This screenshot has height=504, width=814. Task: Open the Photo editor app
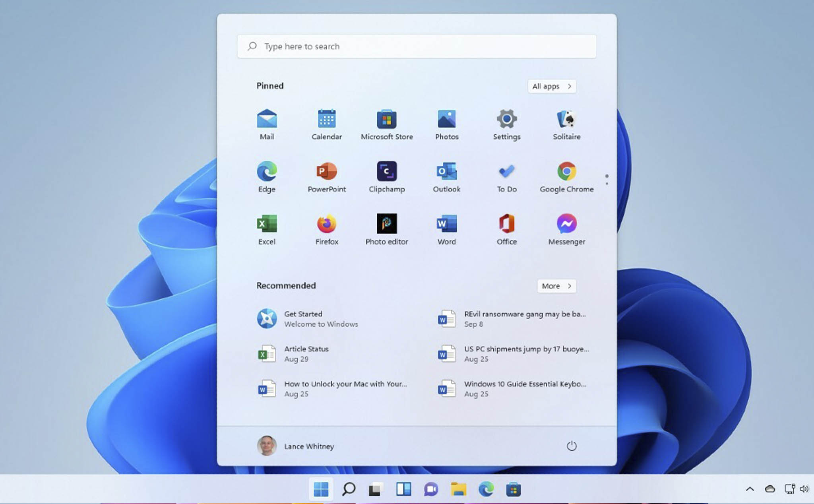pyautogui.click(x=387, y=229)
